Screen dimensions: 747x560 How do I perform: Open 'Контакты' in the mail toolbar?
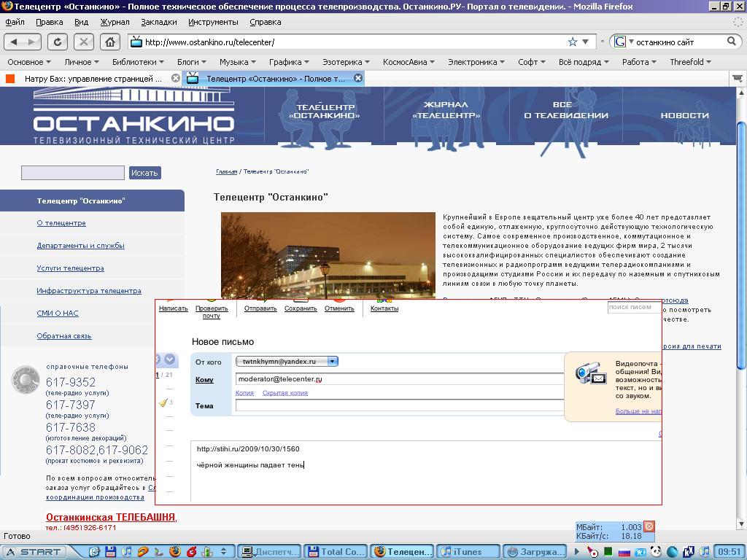tap(384, 308)
